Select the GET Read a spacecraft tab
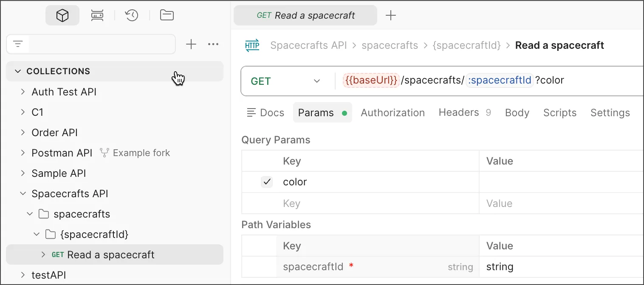Image resolution: width=644 pixels, height=285 pixels. click(x=305, y=16)
